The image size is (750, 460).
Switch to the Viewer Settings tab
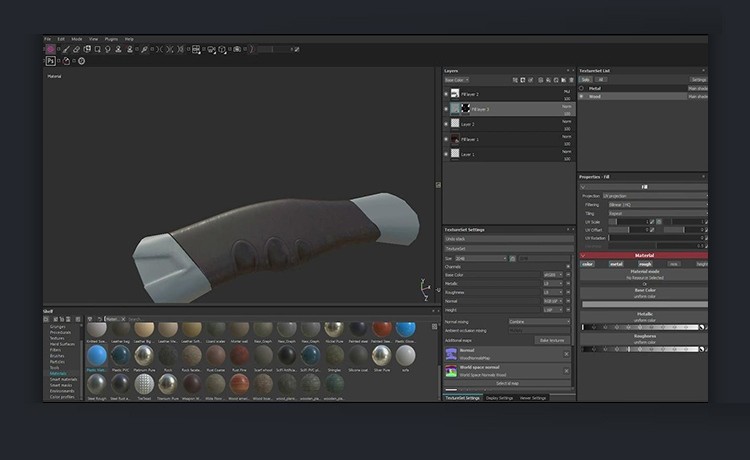pyautogui.click(x=533, y=398)
